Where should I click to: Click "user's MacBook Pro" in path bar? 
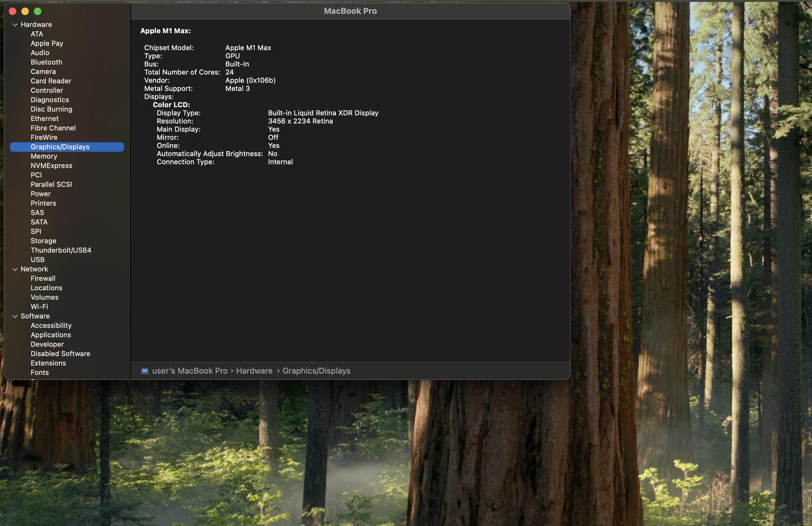click(x=190, y=371)
